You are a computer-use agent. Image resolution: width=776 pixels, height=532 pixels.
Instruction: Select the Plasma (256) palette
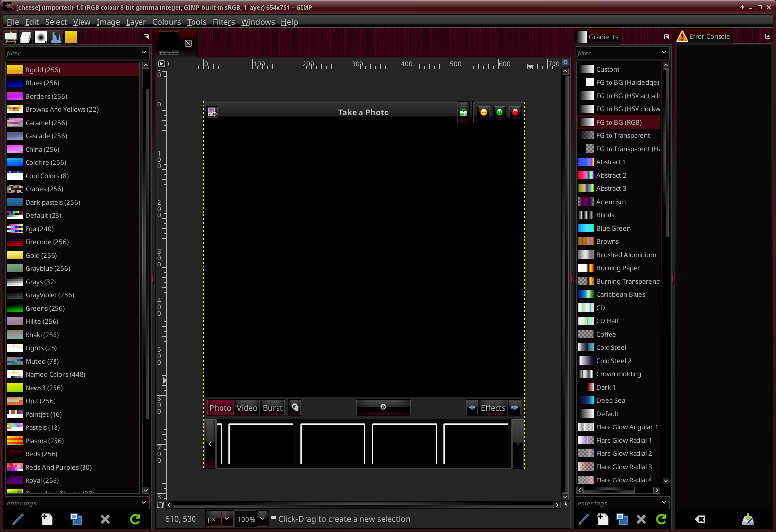pos(44,441)
